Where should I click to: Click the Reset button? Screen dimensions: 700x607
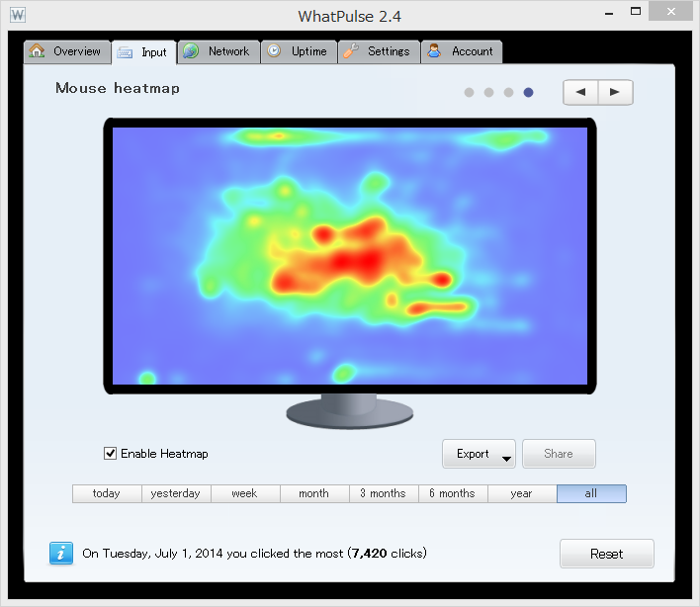607,554
